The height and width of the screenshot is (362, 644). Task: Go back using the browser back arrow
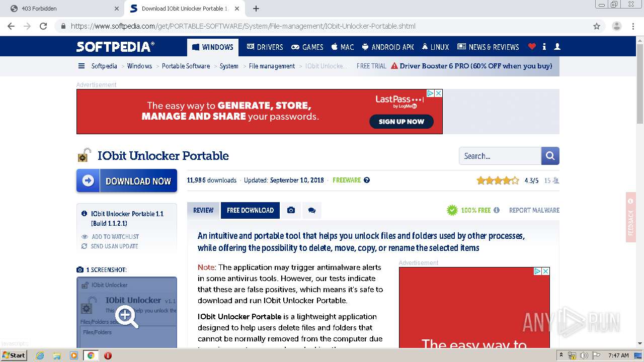point(11,26)
